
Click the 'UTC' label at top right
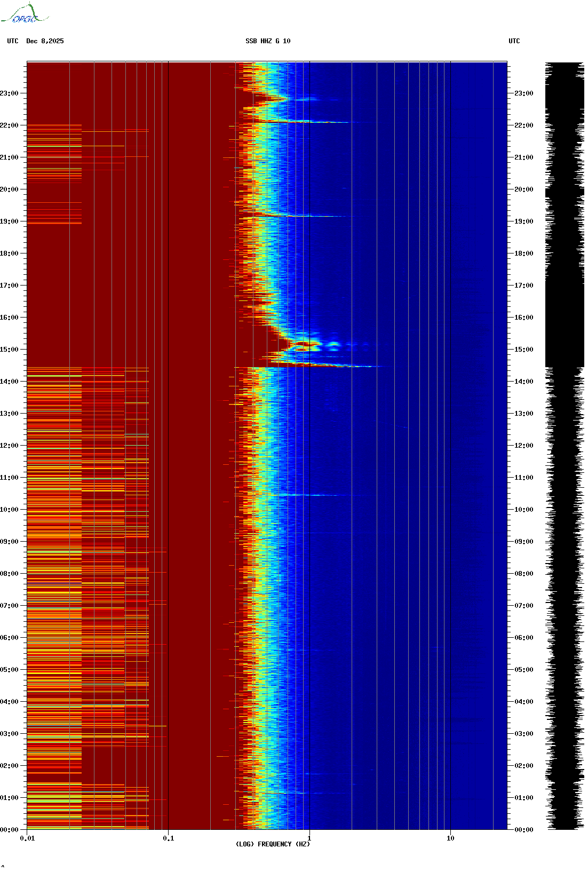pyautogui.click(x=514, y=41)
